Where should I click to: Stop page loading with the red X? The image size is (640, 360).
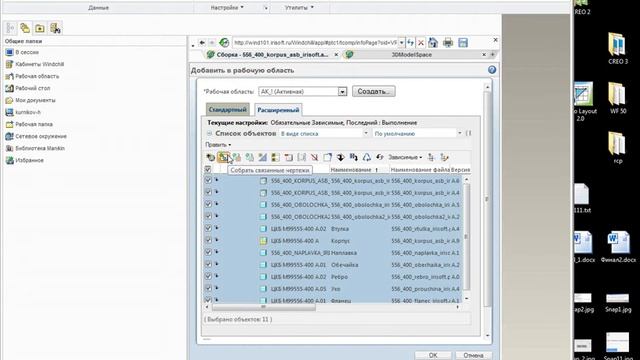(x=421, y=42)
